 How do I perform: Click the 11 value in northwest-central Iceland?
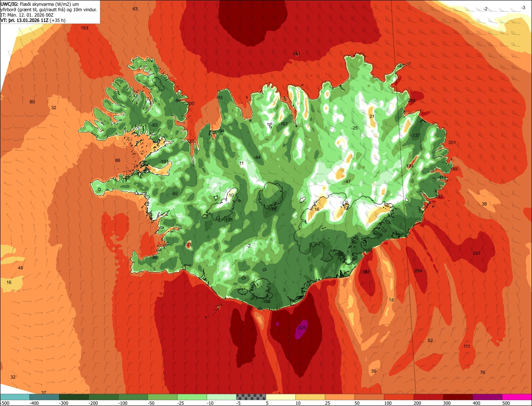(x=242, y=163)
